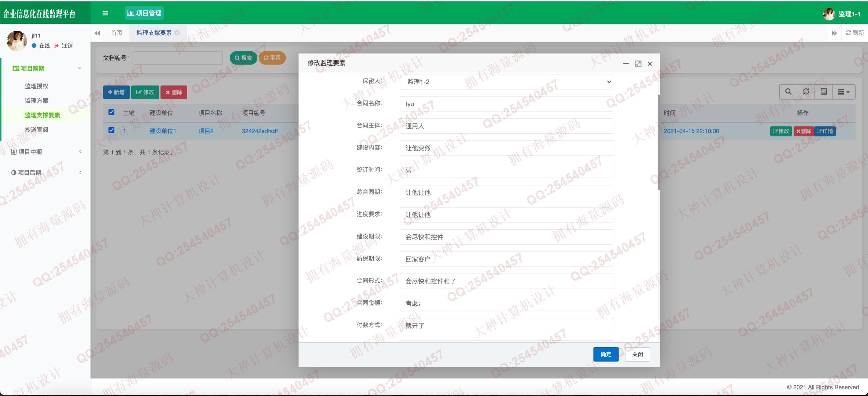Image resolution: width=868 pixels, height=396 pixels.
Task: Click the 合同主体 input field
Action: [506, 126]
